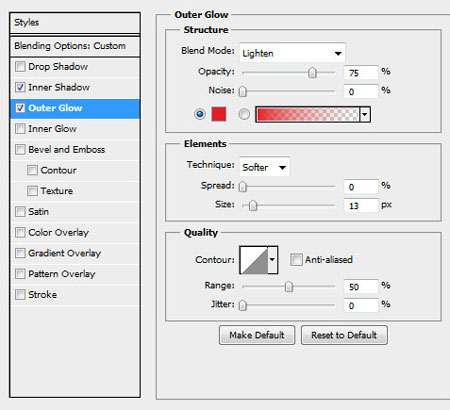Viewport: 450px width, 410px height.
Task: Open the Drop Shadow settings row
Action: point(75,67)
